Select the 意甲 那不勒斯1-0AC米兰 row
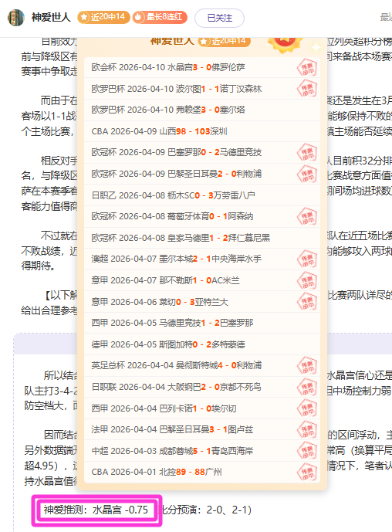Screen dimensions: 392x532 (x=202, y=280)
